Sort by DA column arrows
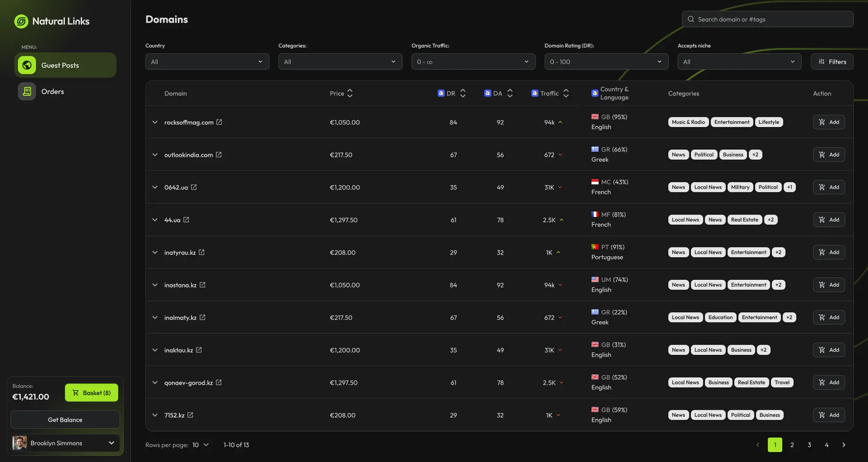 click(510, 93)
